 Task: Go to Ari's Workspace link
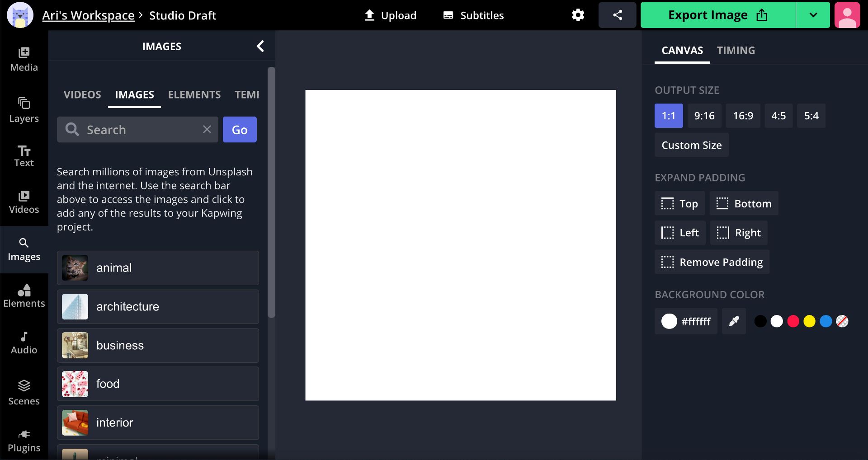pos(88,15)
